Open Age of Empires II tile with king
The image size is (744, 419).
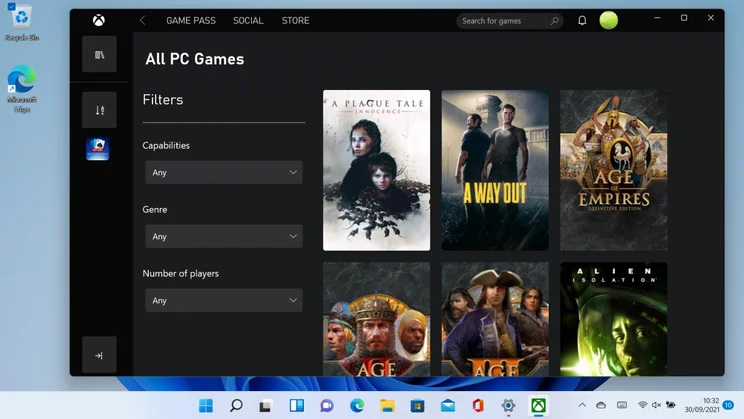point(377,319)
